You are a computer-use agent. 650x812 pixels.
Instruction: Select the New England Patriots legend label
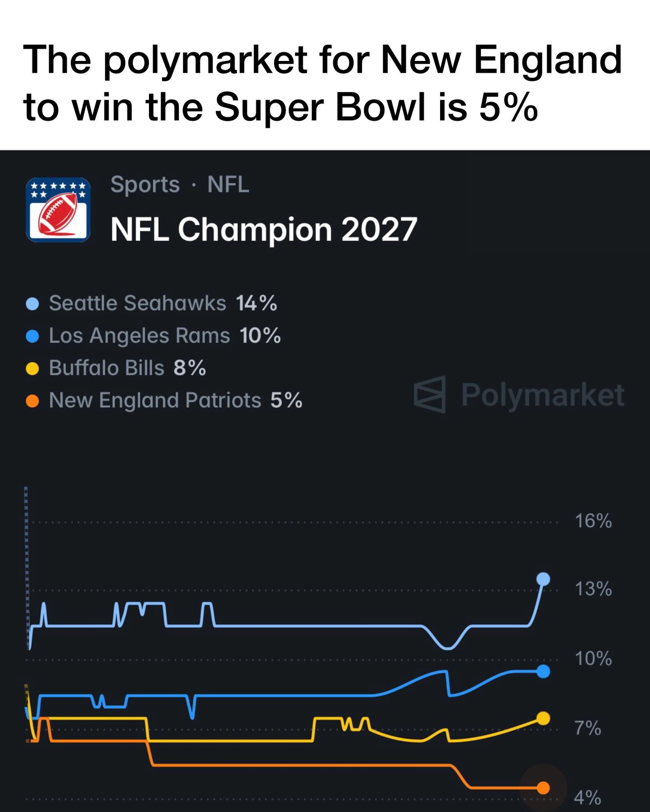(x=155, y=401)
